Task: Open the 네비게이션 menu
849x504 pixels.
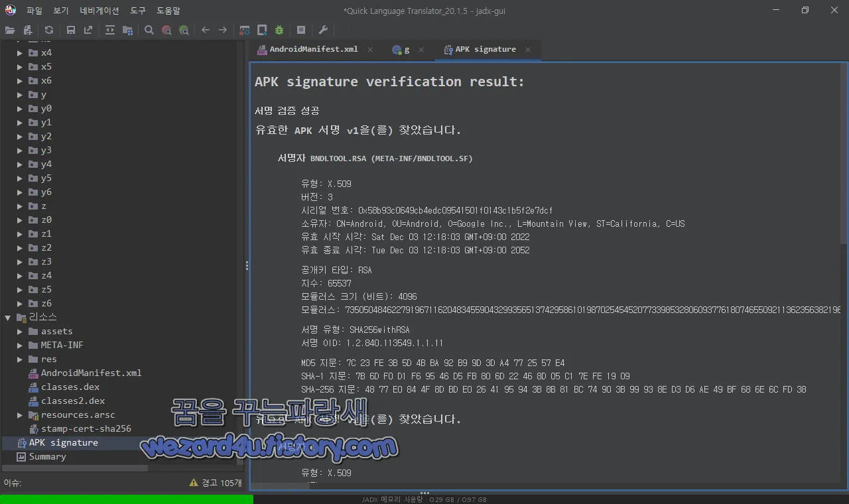Action: click(x=99, y=11)
